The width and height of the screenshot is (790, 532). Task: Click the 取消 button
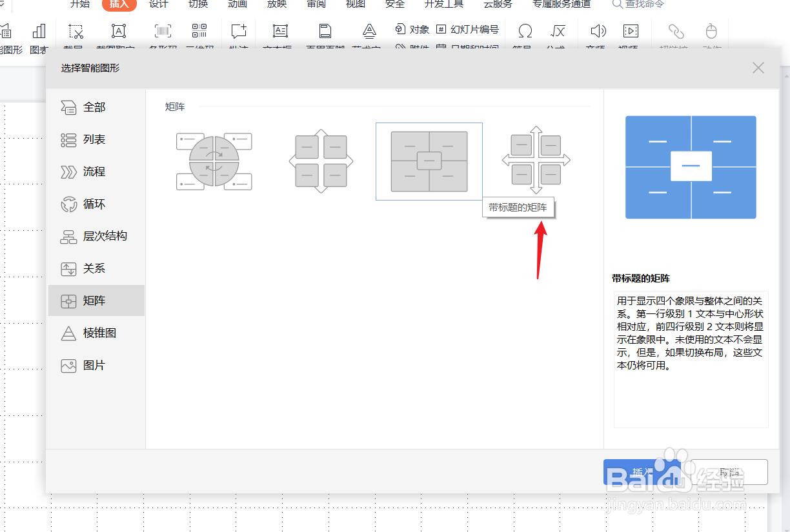729,472
